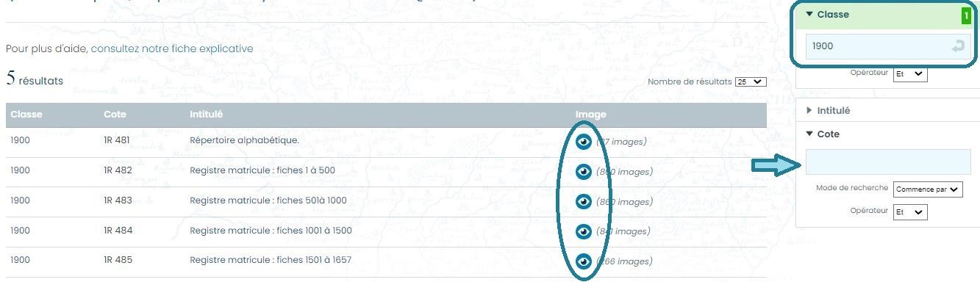
Task: View images of Registre fiches 1 à 500
Action: point(584,172)
